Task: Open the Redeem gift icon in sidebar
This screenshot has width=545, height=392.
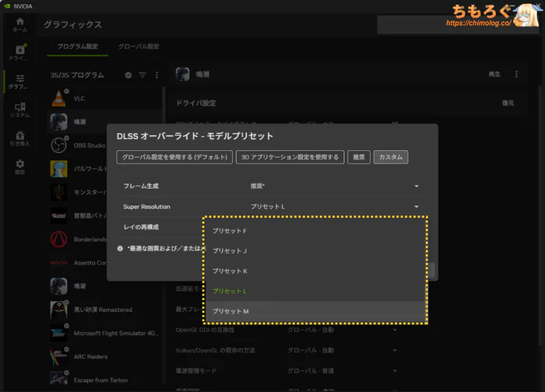Action: point(20,138)
